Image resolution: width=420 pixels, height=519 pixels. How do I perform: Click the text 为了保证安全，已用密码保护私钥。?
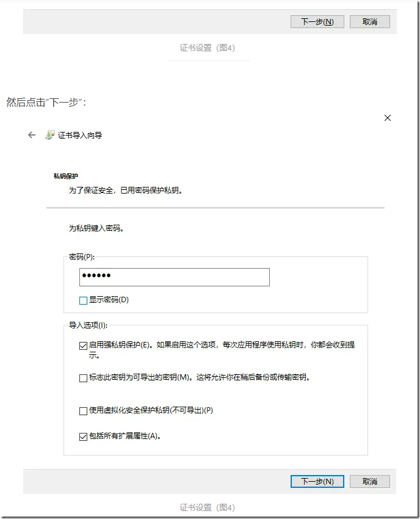[125, 191]
